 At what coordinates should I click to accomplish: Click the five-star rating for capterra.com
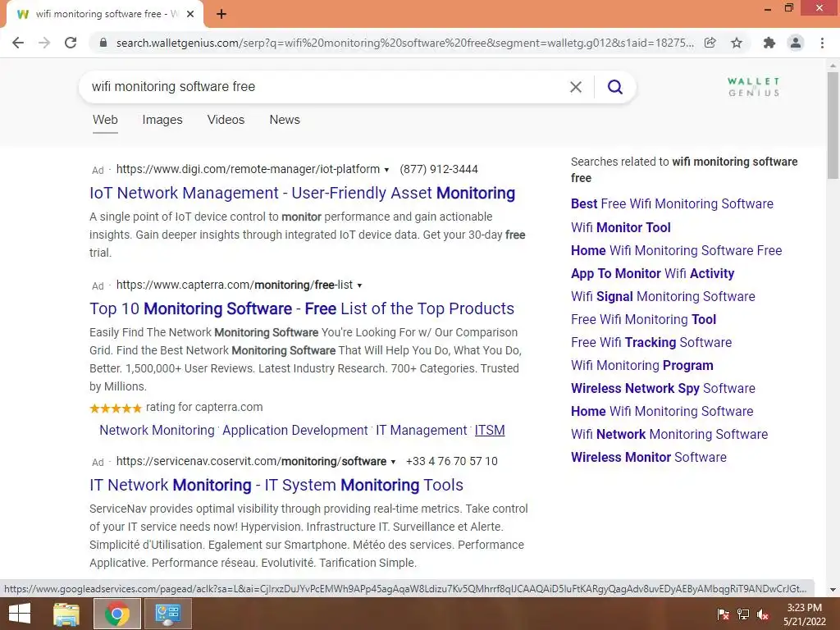pos(115,409)
